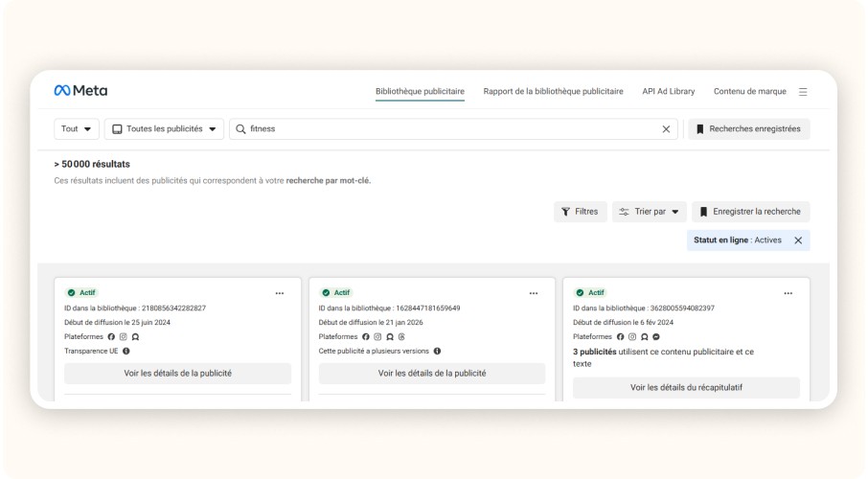Screen dimensions: 868x479
Task: Click Instagram platform icon on 21 jan 2026 ad
Action: tap(377, 336)
